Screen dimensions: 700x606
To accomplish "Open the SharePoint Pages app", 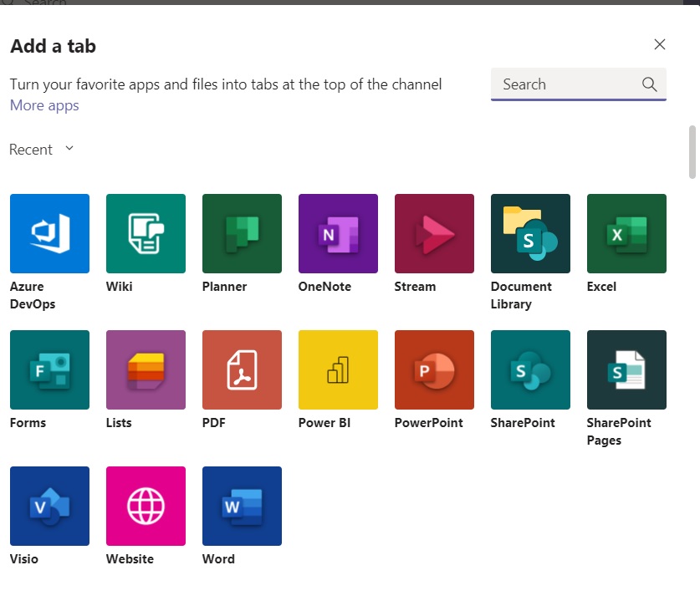I will coord(626,369).
